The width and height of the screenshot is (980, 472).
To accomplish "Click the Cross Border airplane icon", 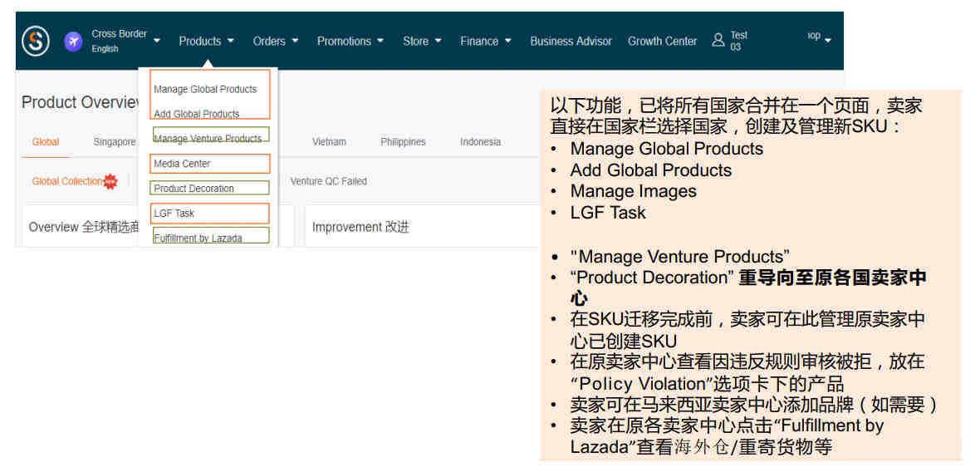I will click(74, 42).
